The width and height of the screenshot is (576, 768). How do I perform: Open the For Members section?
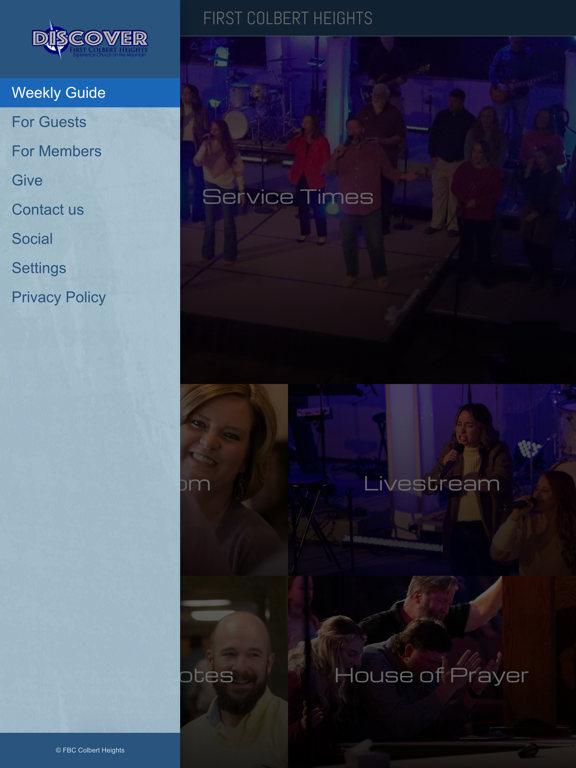90,151
